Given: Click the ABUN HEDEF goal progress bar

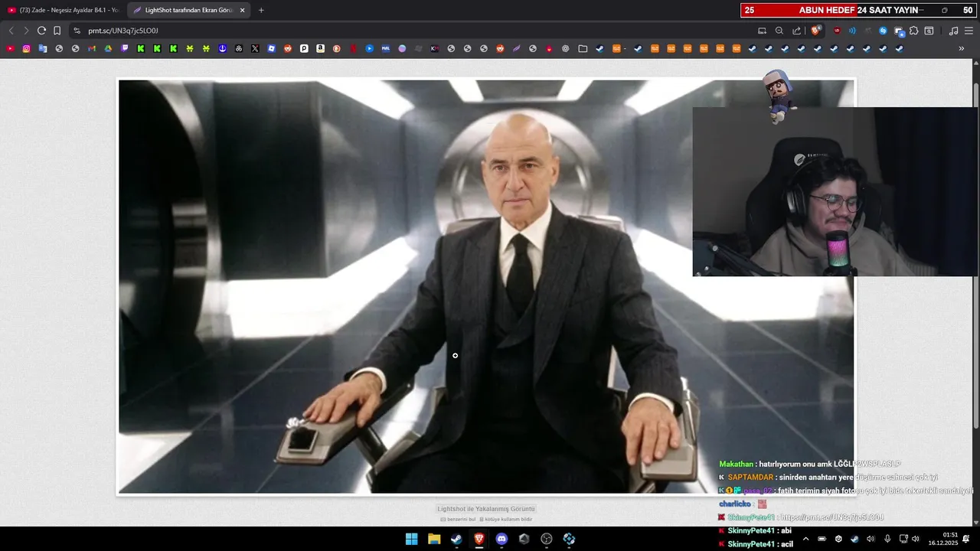Looking at the screenshot, I should point(857,10).
